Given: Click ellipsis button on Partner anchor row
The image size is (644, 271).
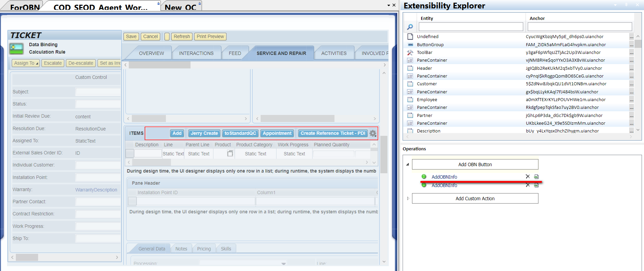Looking at the screenshot, I should (x=632, y=115).
